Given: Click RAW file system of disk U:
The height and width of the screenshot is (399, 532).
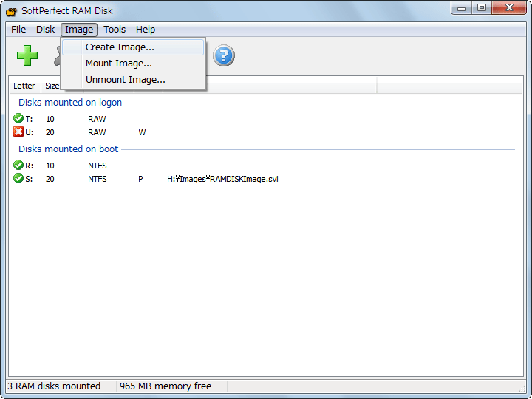Looking at the screenshot, I should [97, 132].
